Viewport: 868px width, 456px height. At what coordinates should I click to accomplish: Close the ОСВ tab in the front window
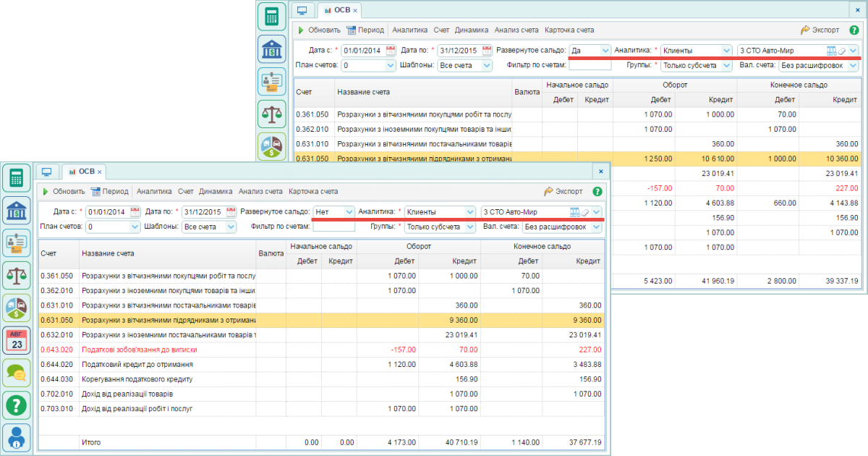[100, 172]
